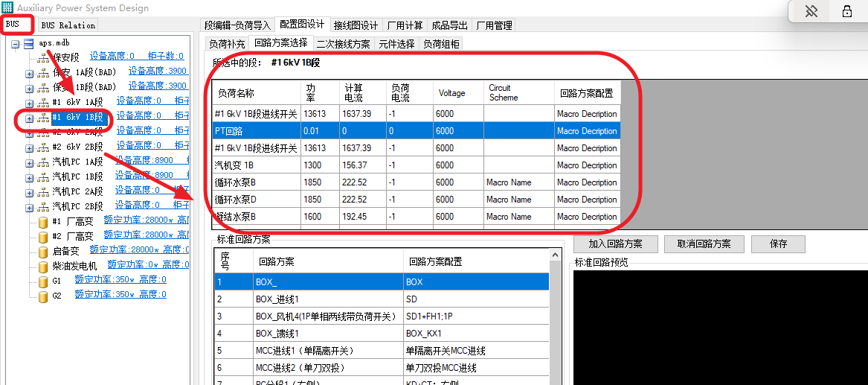Switch to the 二次接线方案 sub-tab
Image resolution: width=868 pixels, height=385 pixels.
coord(343,44)
